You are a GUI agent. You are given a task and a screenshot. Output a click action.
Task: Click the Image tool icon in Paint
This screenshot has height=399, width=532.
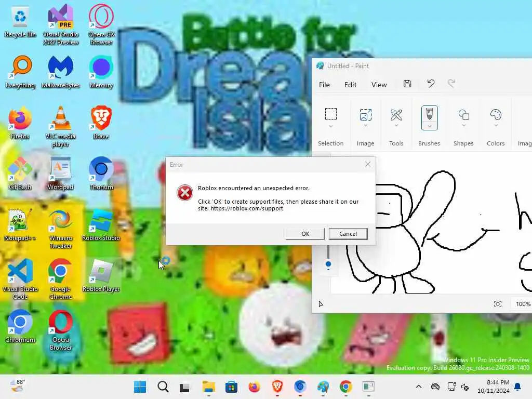point(365,115)
